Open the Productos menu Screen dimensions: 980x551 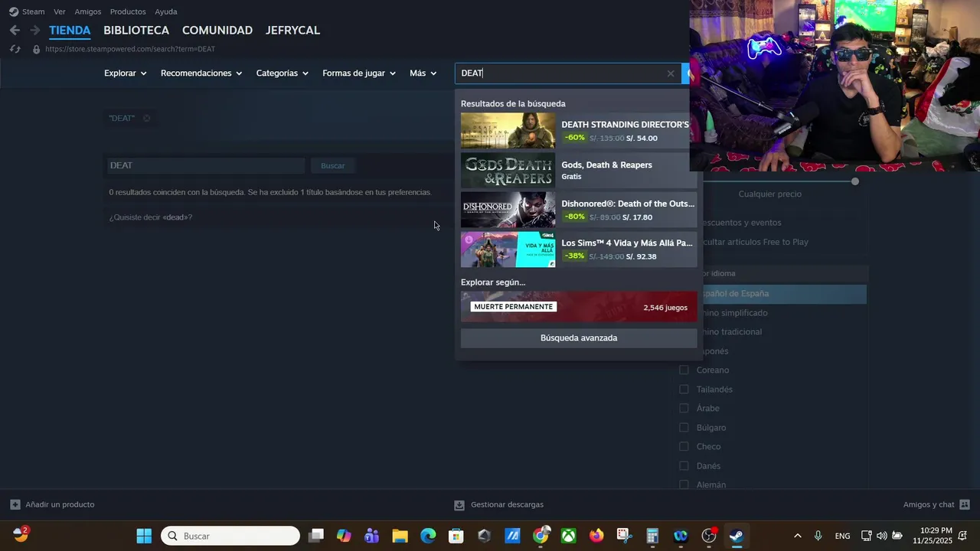(x=128, y=11)
